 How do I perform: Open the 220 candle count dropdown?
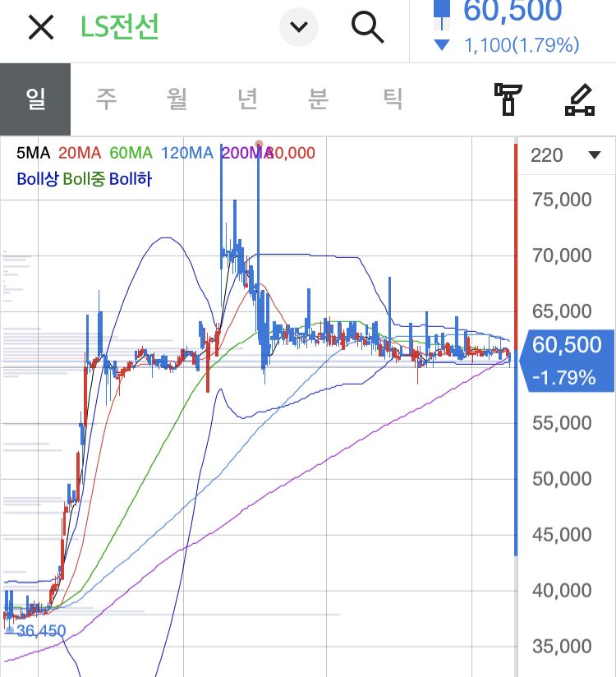click(x=565, y=155)
